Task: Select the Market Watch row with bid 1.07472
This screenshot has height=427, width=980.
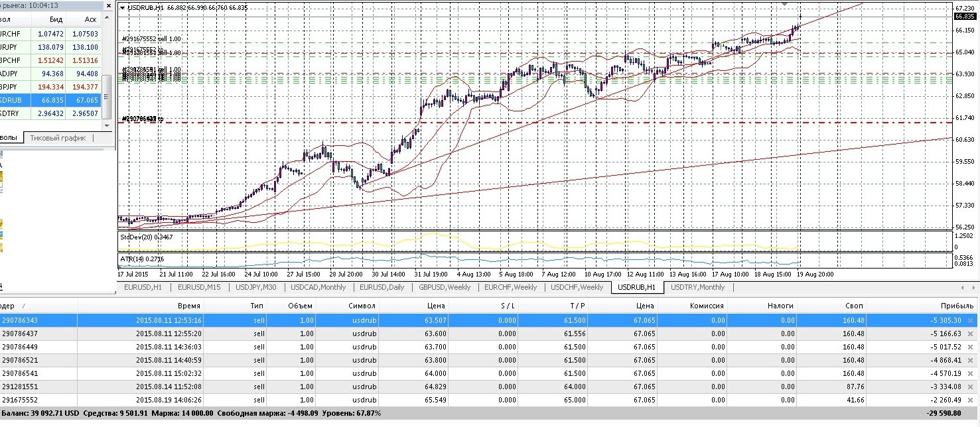Action: tap(51, 34)
